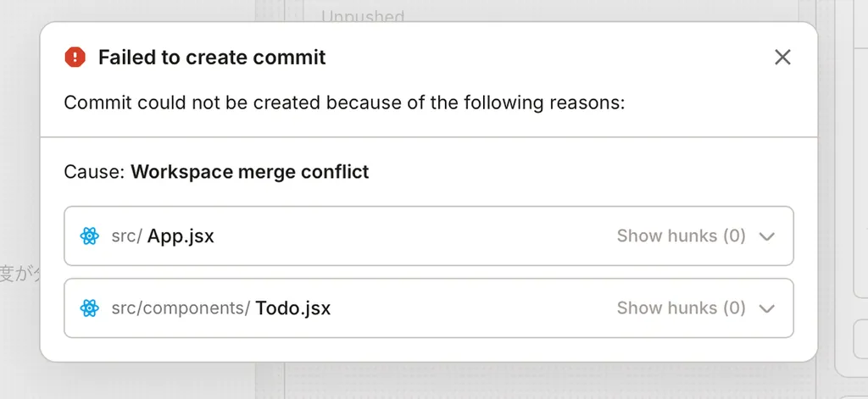This screenshot has width=868, height=399.
Task: Click the 'Unpushed' label behind the dialog
Action: coord(363,15)
